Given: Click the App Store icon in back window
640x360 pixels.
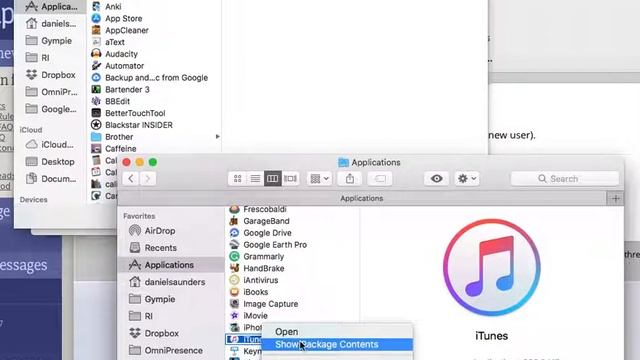Looking at the screenshot, I should pyautogui.click(x=96, y=18).
